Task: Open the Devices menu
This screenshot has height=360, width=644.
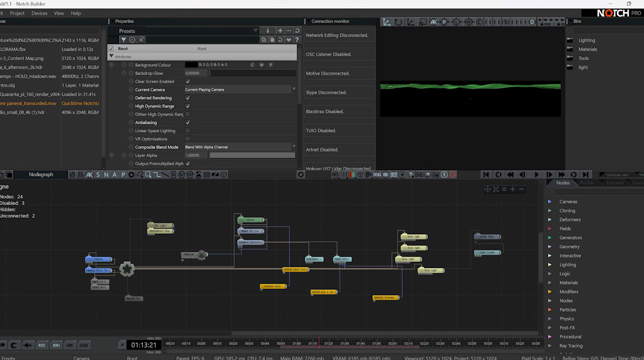Action: [39, 13]
